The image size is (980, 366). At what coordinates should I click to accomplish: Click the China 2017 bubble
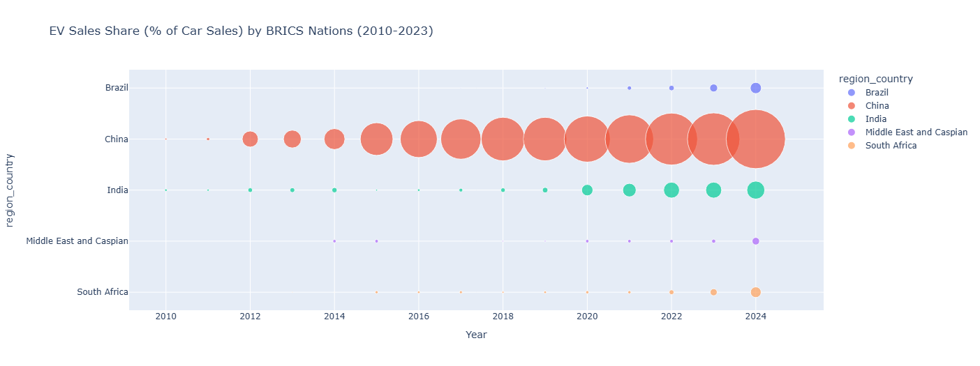[461, 139]
